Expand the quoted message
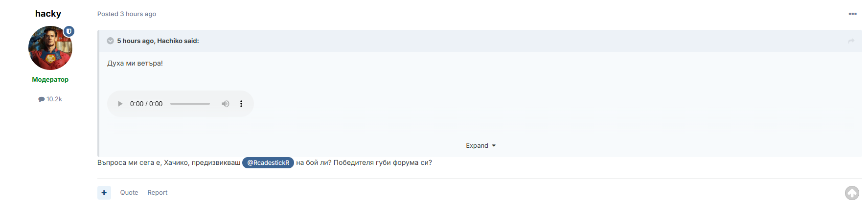The height and width of the screenshot is (205, 868). pos(477,146)
